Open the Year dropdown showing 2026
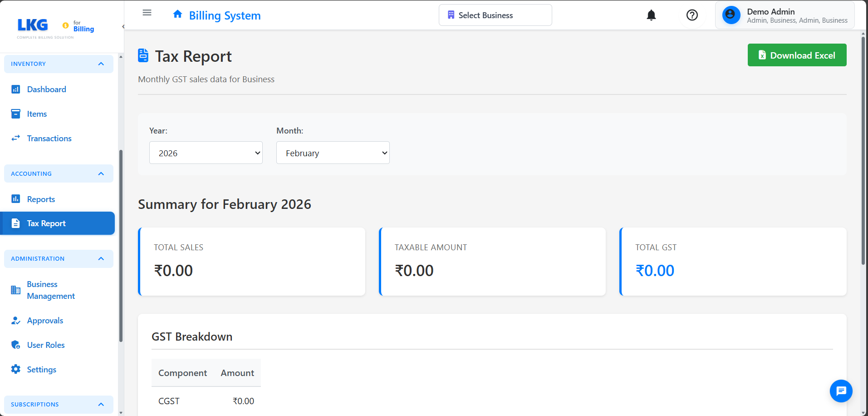The width and height of the screenshot is (868, 416). click(x=206, y=153)
